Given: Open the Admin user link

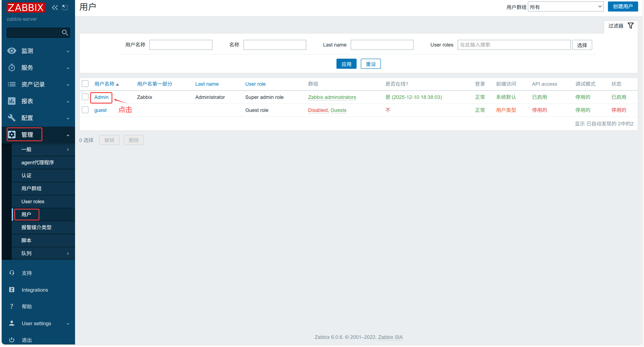Looking at the screenshot, I should pos(101,97).
